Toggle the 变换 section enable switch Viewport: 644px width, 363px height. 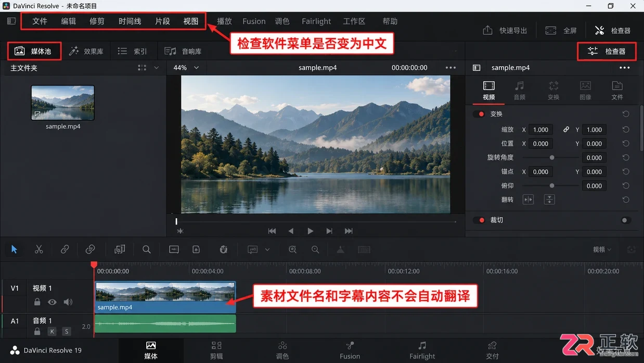[x=479, y=114]
